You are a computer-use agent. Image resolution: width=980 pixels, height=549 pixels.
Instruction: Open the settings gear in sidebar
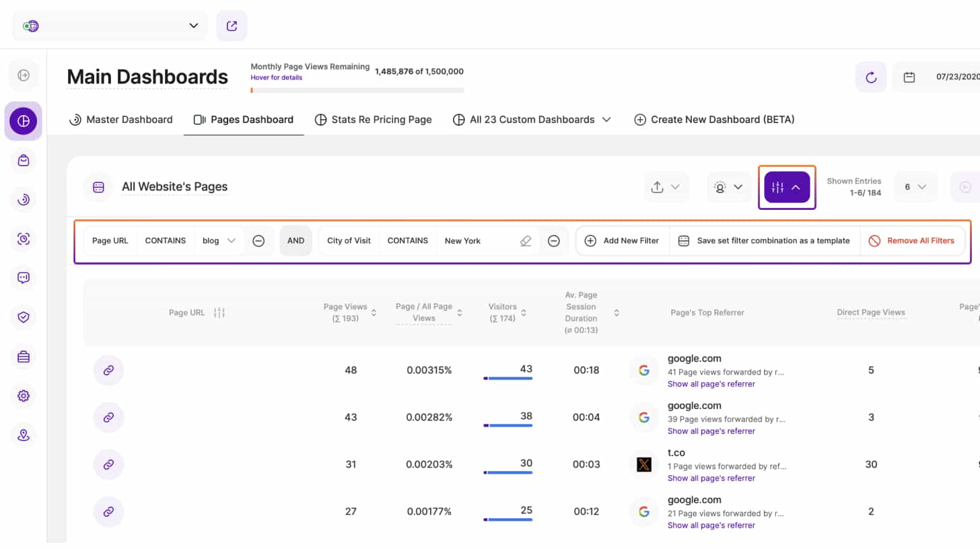point(24,396)
